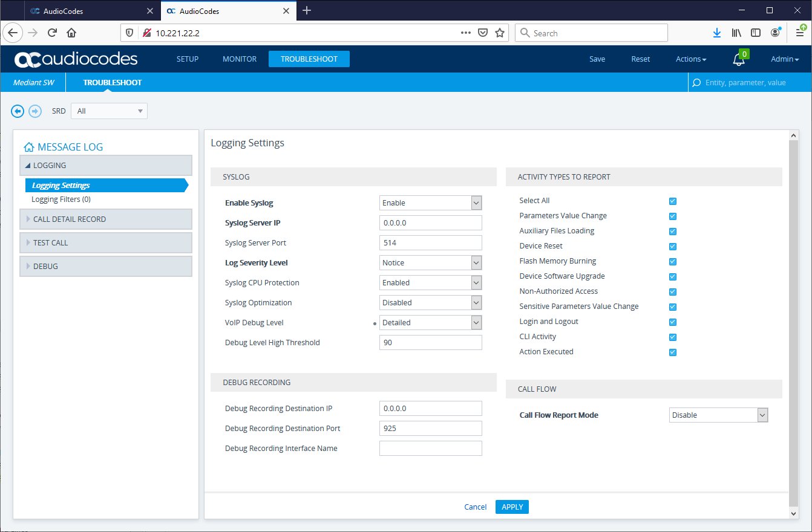Open the Call Flow Report Mode dropdown
This screenshot has width=812, height=532.
point(719,415)
